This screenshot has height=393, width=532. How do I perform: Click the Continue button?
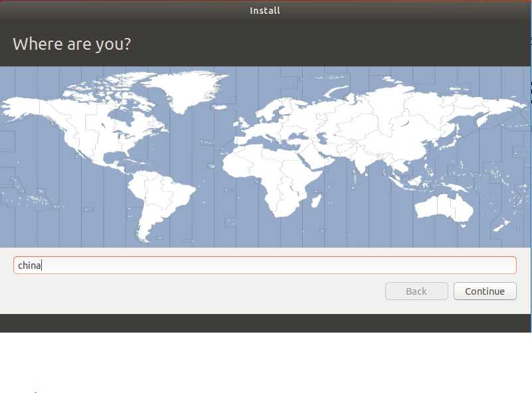(485, 291)
